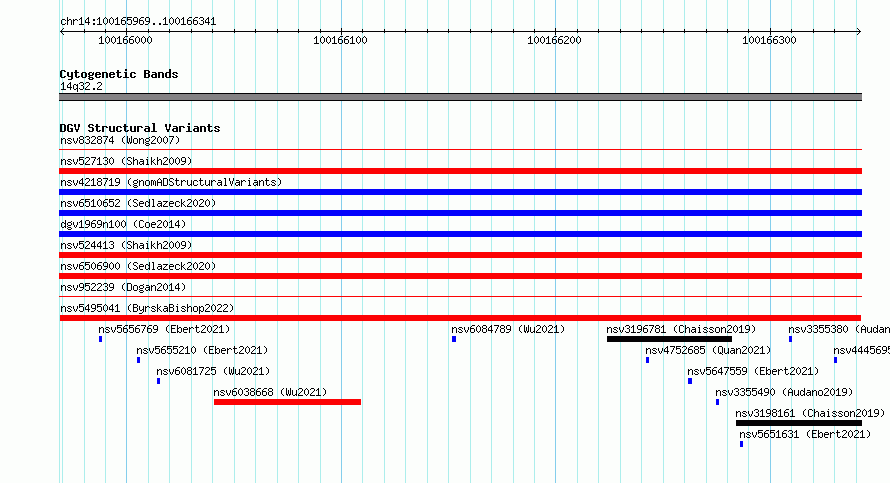Open nsv6084789 (Wu2021) label

pyautogui.click(x=508, y=329)
